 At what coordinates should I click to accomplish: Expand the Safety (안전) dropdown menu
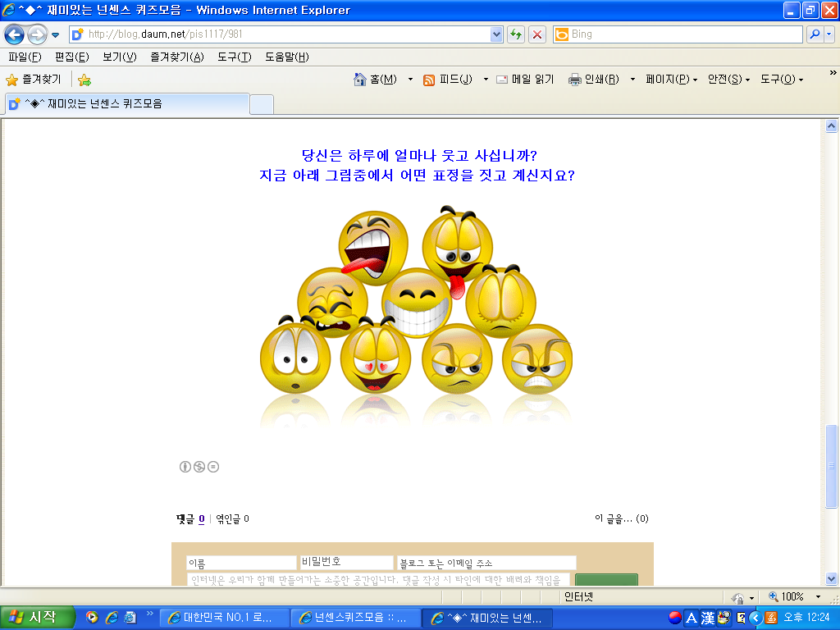coord(728,80)
